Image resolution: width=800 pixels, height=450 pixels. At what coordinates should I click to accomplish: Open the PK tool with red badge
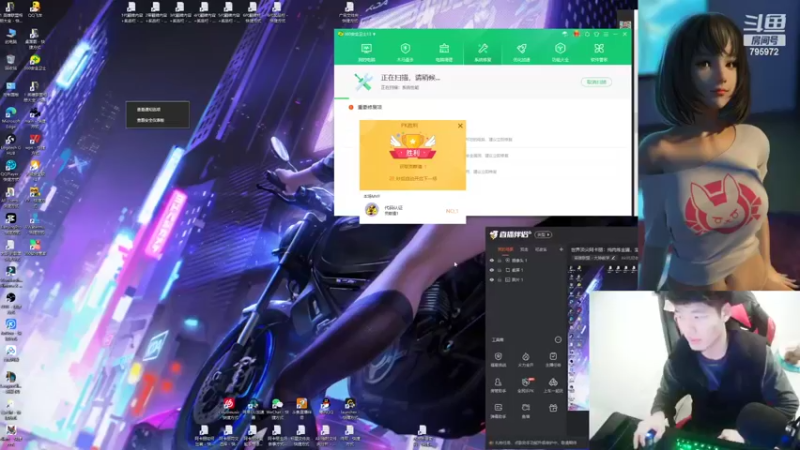(x=526, y=385)
